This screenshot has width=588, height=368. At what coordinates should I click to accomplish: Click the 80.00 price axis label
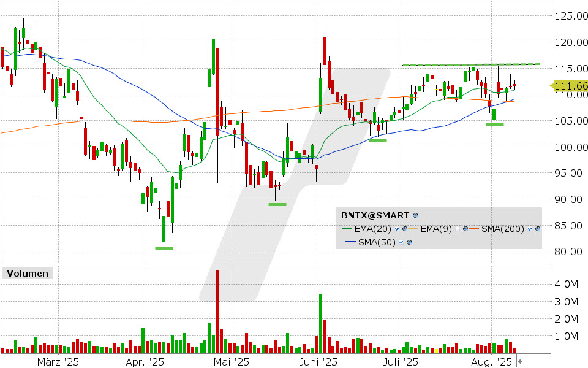pyautogui.click(x=568, y=251)
